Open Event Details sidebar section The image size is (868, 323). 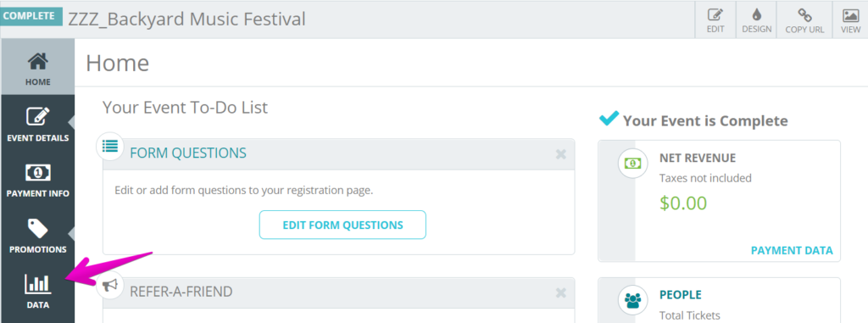point(37,123)
